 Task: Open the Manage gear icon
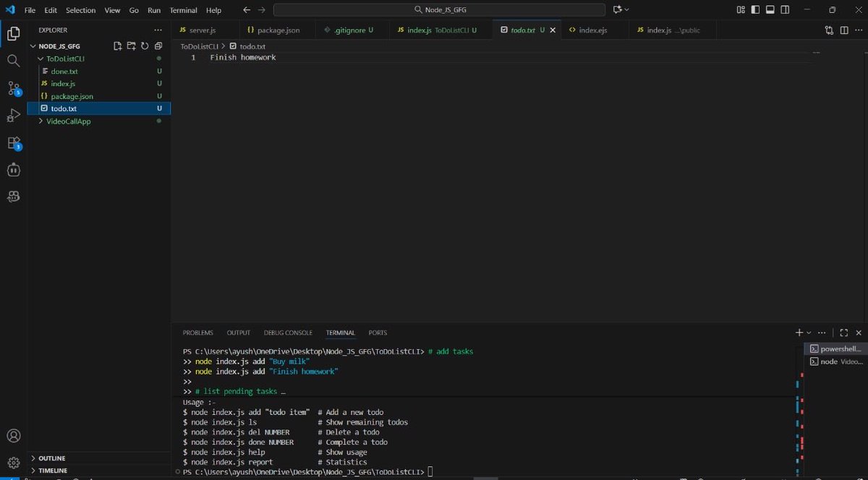[13, 463]
